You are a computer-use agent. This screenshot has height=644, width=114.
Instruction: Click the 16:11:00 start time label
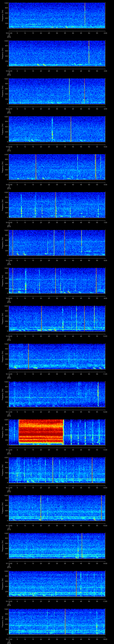click(x=9, y=412)
